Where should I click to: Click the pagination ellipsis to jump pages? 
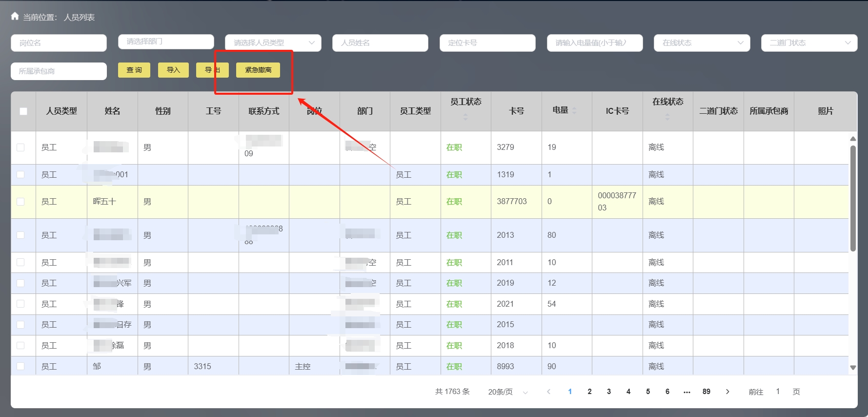point(687,392)
